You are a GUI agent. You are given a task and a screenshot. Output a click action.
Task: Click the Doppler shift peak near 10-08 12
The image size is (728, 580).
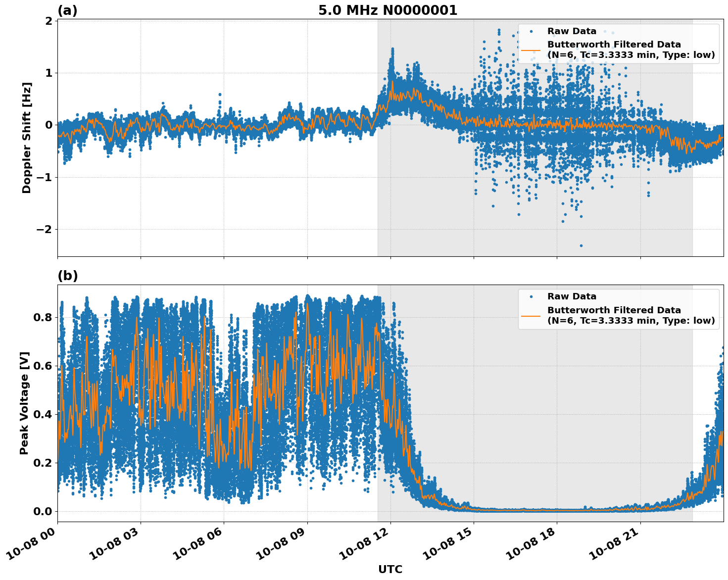392,49
